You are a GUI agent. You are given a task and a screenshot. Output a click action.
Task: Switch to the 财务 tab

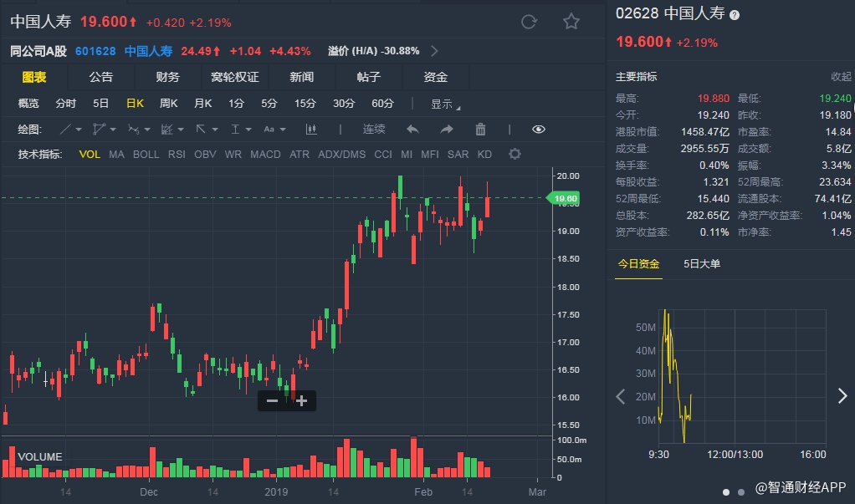coord(167,78)
